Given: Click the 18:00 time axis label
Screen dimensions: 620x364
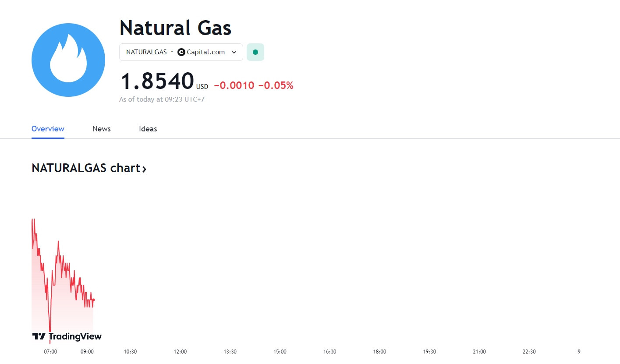Looking at the screenshot, I should point(379,352).
